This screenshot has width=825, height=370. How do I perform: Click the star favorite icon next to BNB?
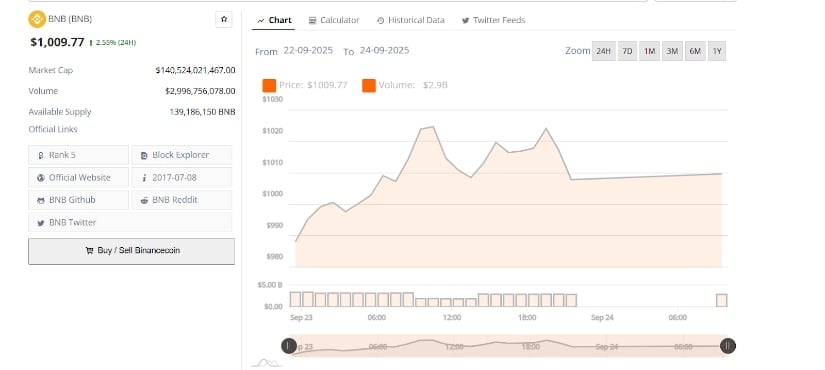point(224,19)
